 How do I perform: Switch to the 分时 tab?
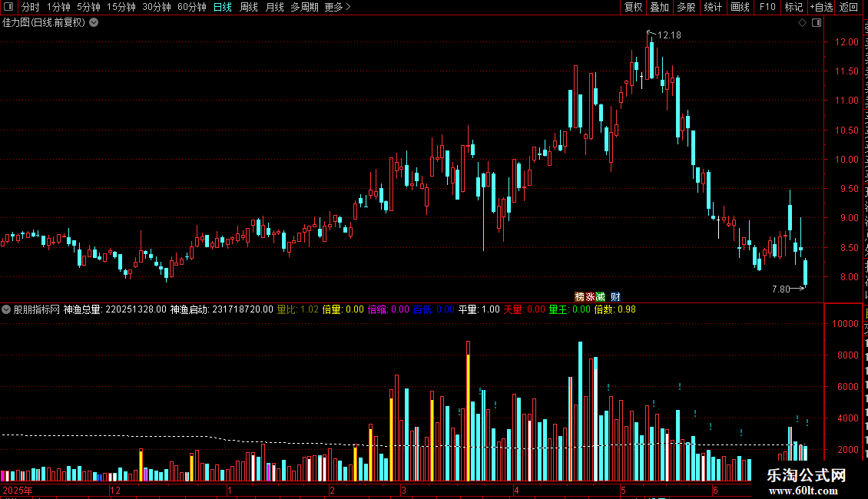(31, 7)
